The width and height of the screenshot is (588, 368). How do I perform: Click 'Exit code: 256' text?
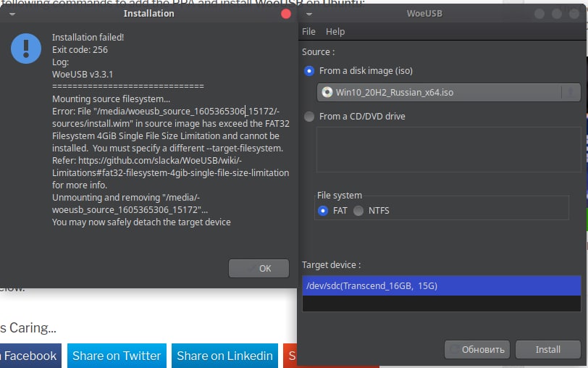tap(80, 49)
